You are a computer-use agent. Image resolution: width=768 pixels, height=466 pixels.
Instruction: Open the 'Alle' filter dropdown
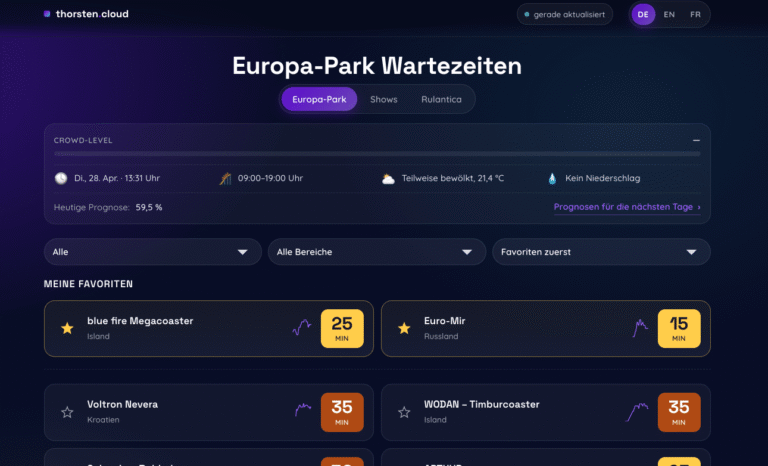tap(153, 252)
